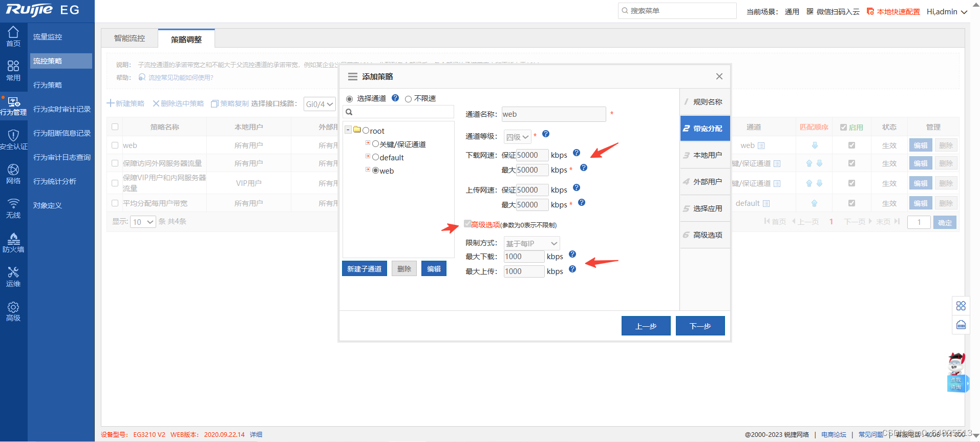Go to wizard step 高级选项
This screenshot has width=980, height=442.
coord(705,235)
